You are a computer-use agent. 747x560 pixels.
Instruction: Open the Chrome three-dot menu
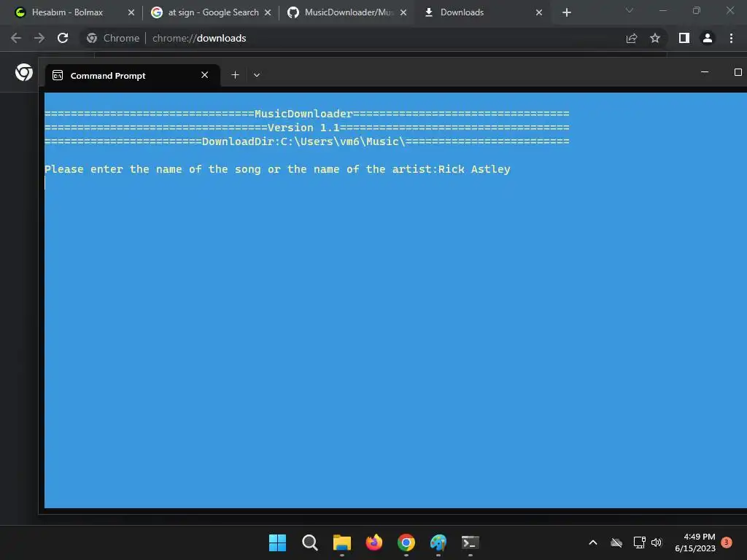tap(731, 38)
